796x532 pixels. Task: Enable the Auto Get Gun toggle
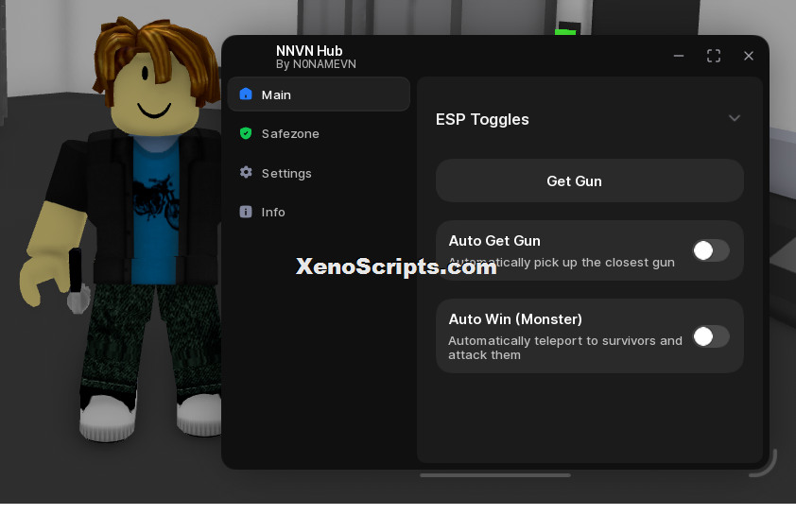[711, 250]
